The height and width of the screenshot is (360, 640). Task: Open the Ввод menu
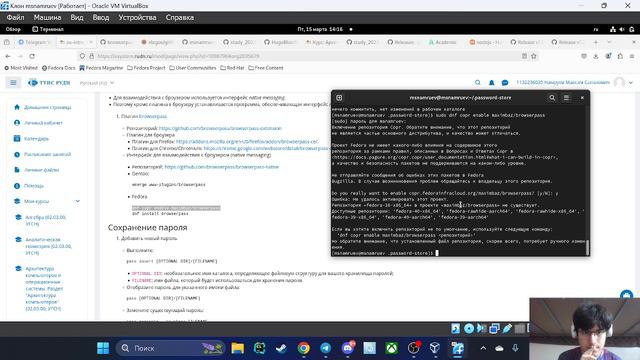tap(101, 18)
